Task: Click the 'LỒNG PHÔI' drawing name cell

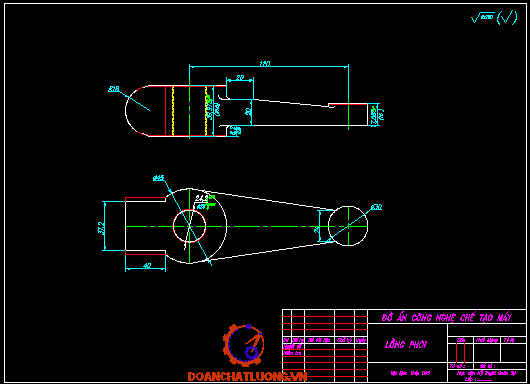Action: pyautogui.click(x=406, y=344)
